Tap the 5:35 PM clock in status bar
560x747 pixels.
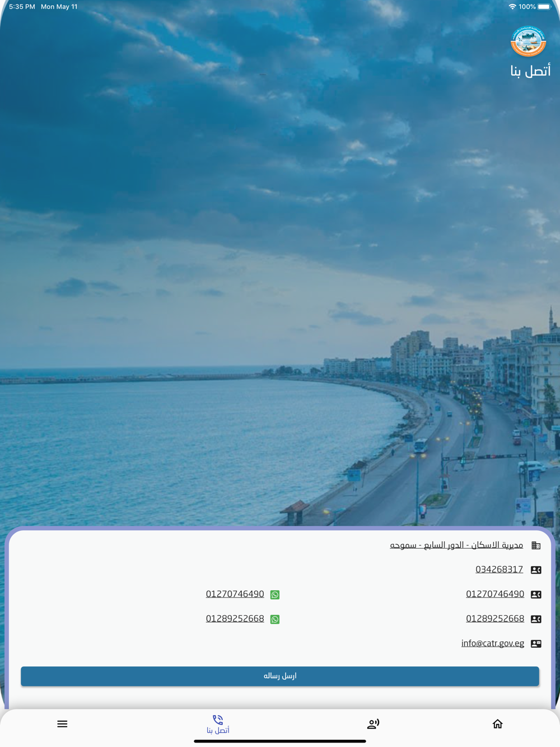22,7
